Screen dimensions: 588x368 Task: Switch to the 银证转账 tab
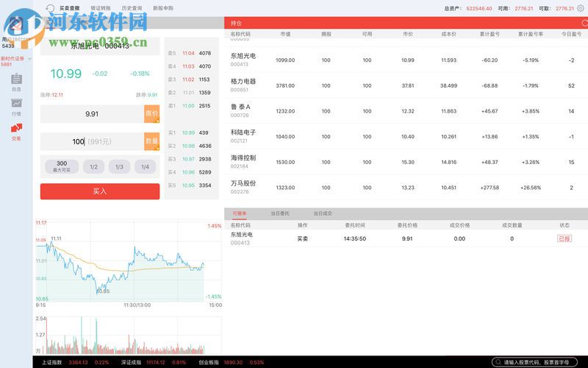click(101, 8)
